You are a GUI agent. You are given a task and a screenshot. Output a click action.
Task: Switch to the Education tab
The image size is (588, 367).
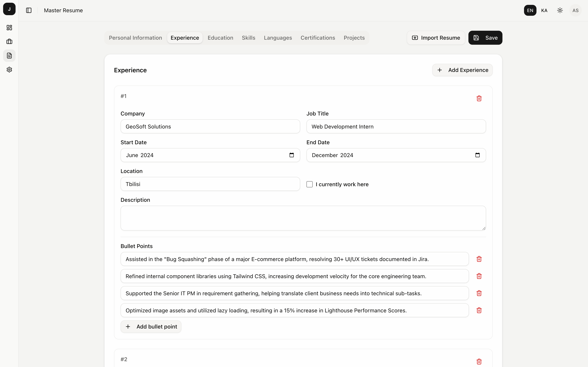tap(220, 38)
